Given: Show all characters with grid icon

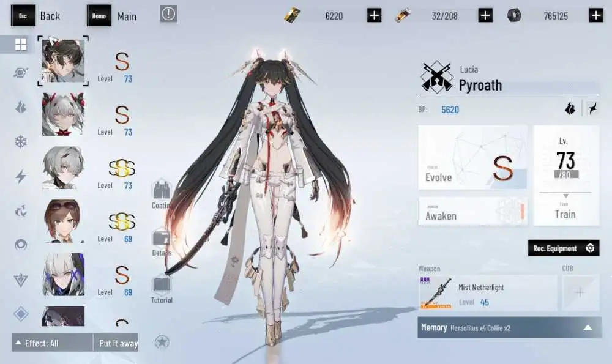Looking at the screenshot, I should 21,45.
